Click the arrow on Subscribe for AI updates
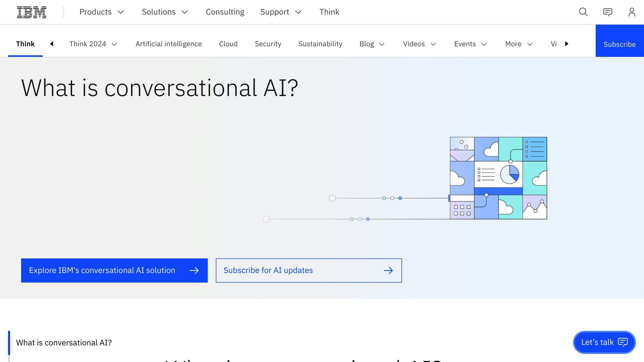This screenshot has width=644, height=362. coord(389,270)
